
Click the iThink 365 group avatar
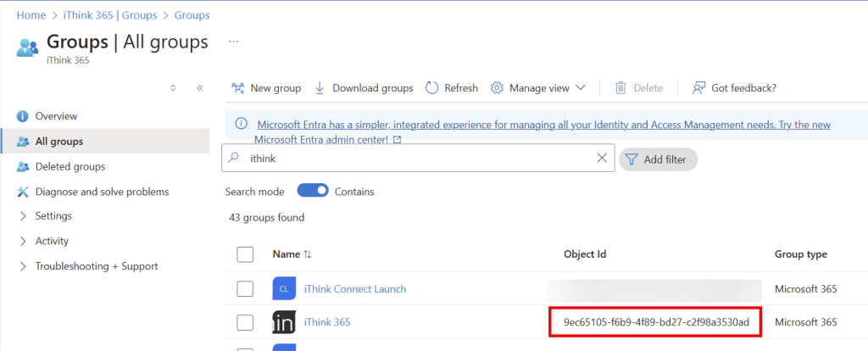(284, 322)
